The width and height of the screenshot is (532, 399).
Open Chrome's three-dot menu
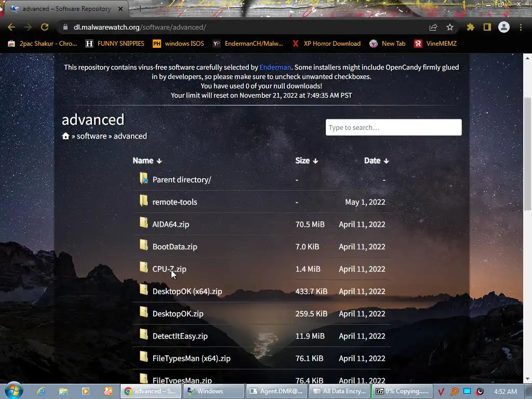(521, 27)
